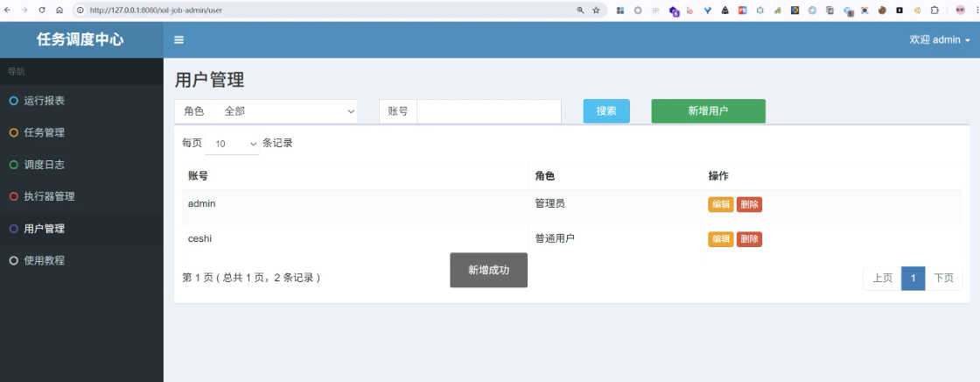
Task: Bookmark this page with the star icon
Action: point(596,10)
